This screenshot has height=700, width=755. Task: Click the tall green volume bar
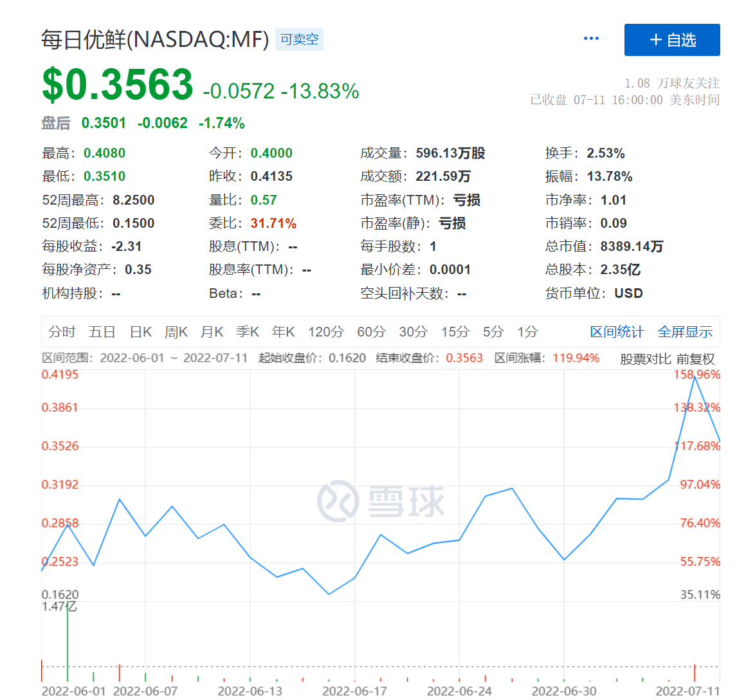[68, 641]
